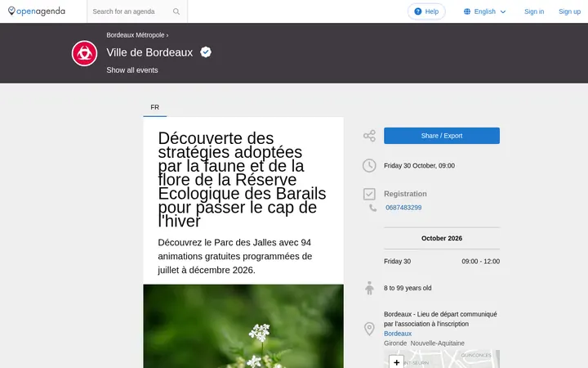Click the clock icon beside the date
588x368 pixels.
click(x=369, y=165)
